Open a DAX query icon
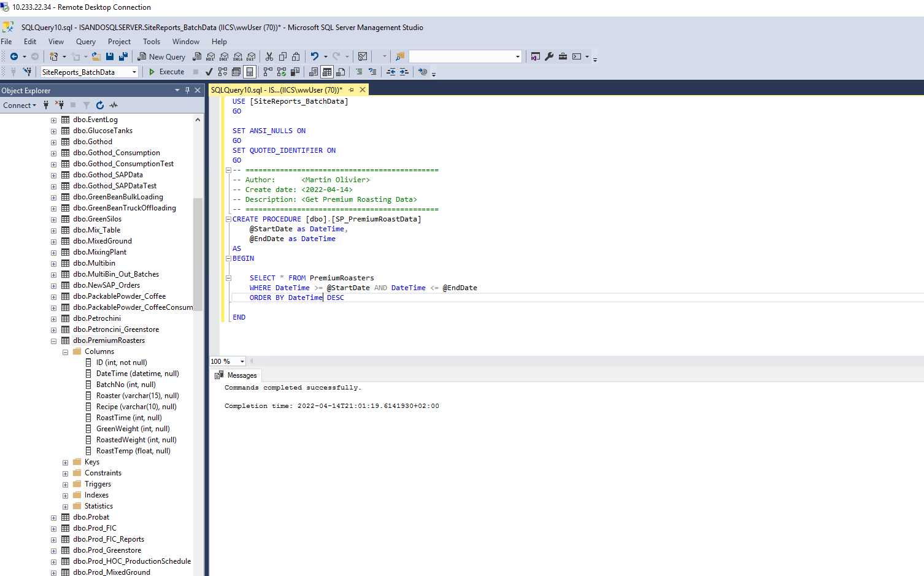The image size is (924, 576). pos(251,56)
